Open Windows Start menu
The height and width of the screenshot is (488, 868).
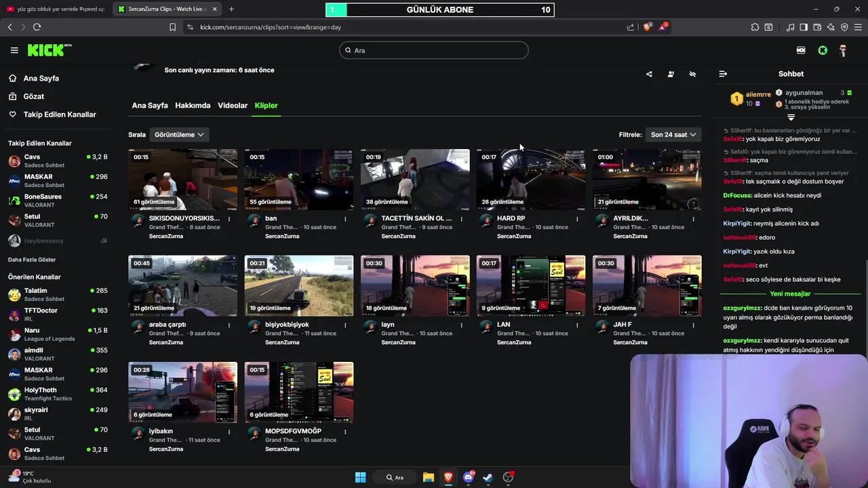point(360,477)
